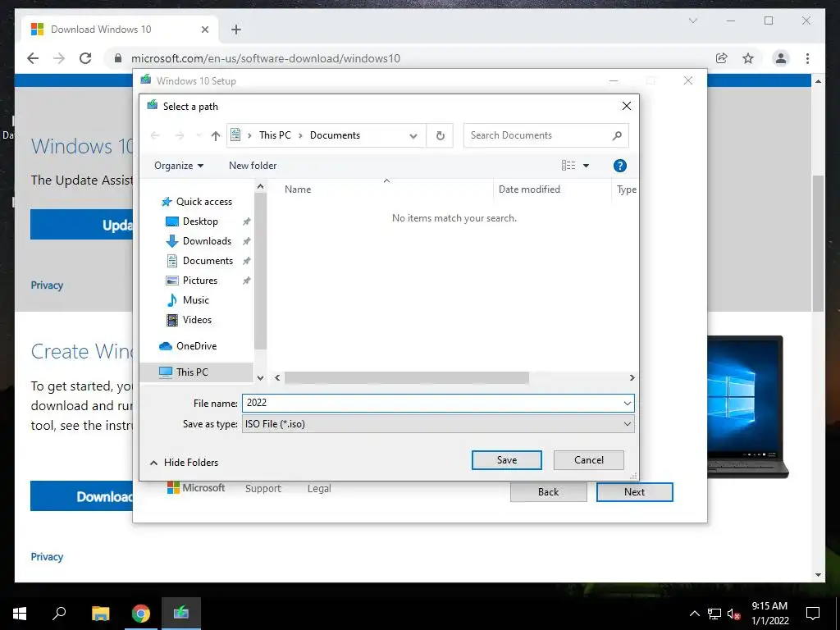Click the muted speaker tray icon

pyautogui.click(x=733, y=614)
